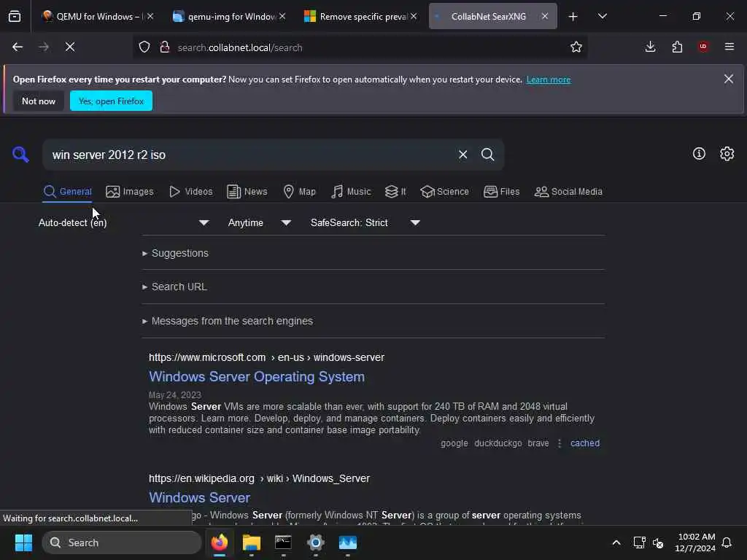This screenshot has width=747, height=560.
Task: Close the CollabNet SearXNG tab
Action: click(x=544, y=17)
